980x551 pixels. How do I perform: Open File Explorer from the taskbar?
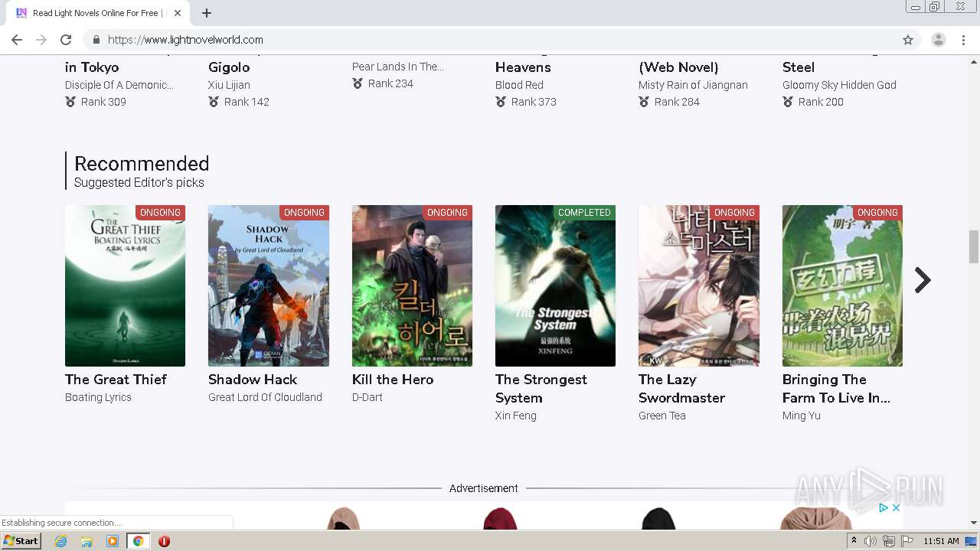pos(87,541)
